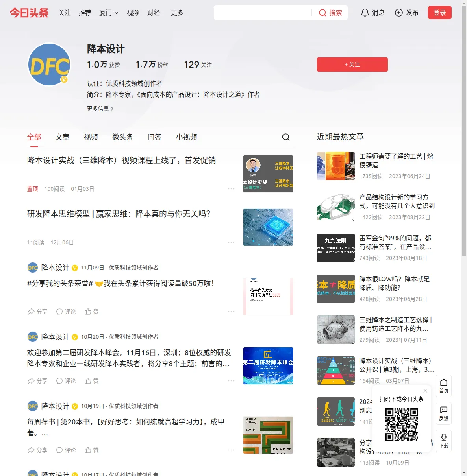The image size is (467, 476).
Task: Go to 首页 via floating sidebar
Action: (444, 386)
